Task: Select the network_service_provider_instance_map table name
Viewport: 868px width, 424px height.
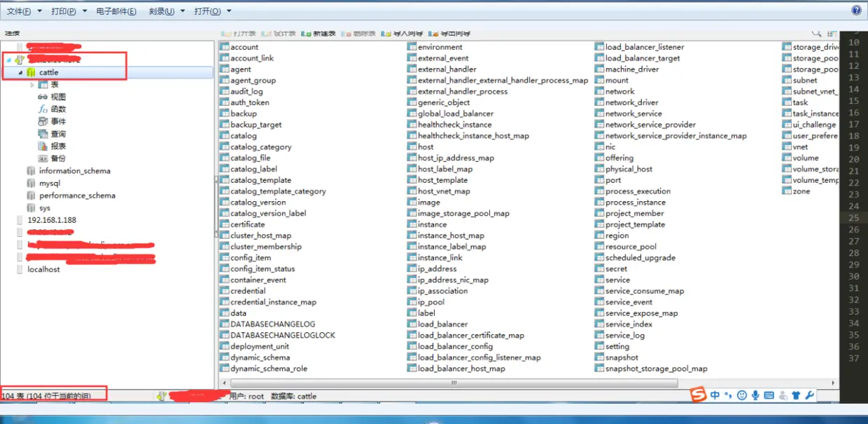Action: pyautogui.click(x=676, y=136)
